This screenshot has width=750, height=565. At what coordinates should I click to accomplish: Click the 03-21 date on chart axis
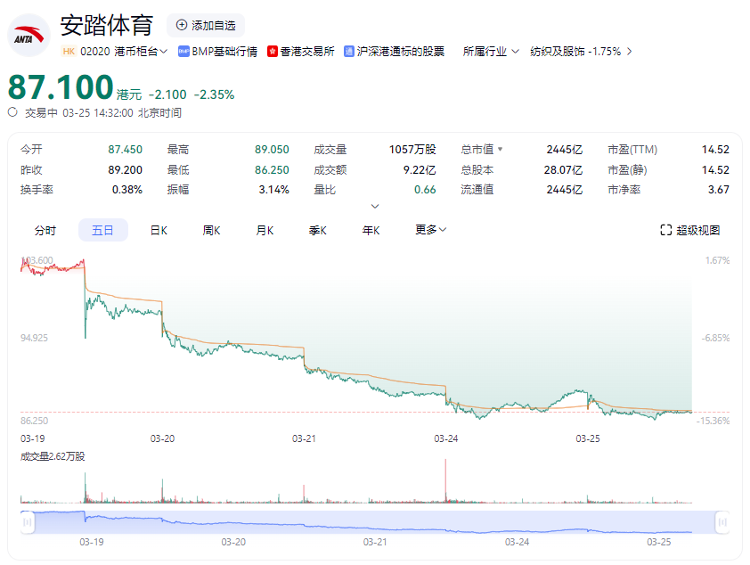coord(304,438)
